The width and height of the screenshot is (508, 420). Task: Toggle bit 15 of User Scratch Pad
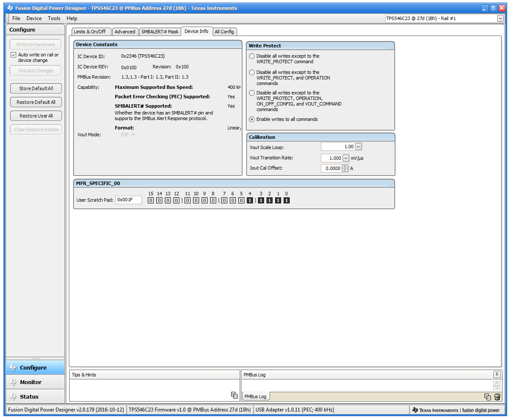pos(151,200)
